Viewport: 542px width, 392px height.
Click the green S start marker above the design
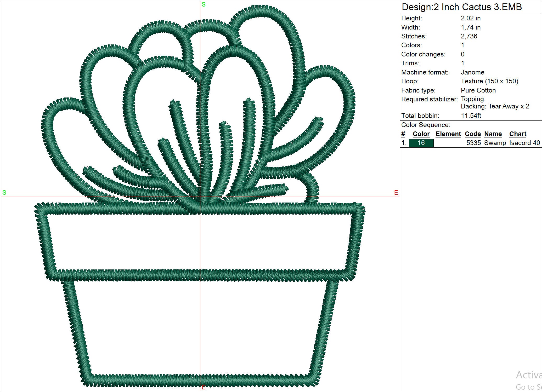point(204,4)
